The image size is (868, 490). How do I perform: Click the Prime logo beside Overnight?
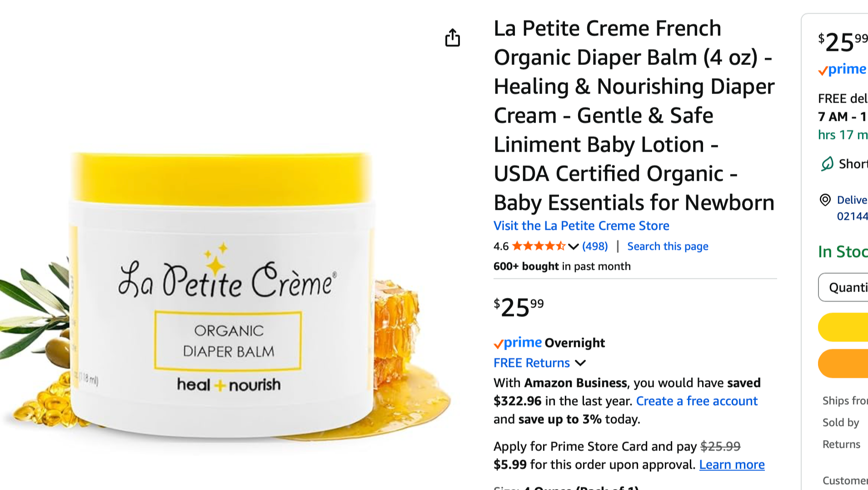click(x=518, y=343)
